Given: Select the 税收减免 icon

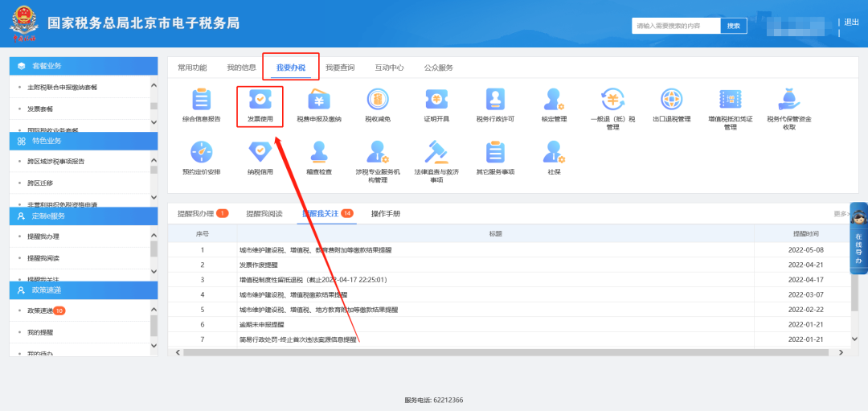Looking at the screenshot, I should pos(377,100).
